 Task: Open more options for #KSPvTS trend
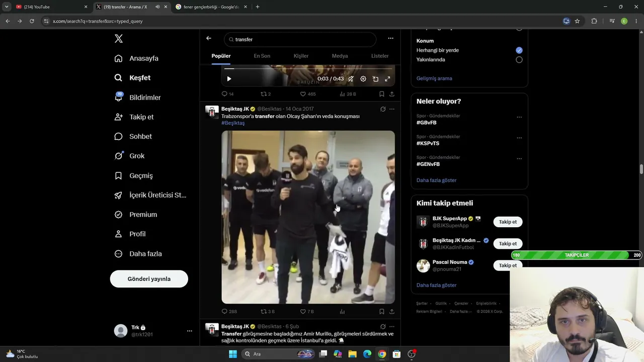[519, 138]
